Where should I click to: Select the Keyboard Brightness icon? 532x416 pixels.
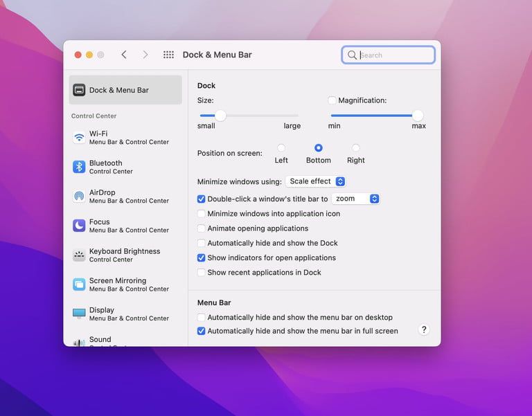click(79, 255)
